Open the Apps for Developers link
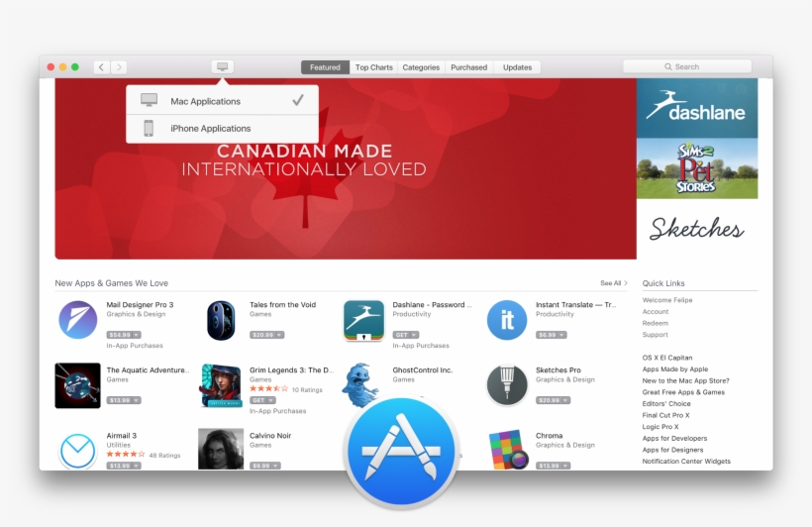812x527 pixels. pyautogui.click(x=674, y=438)
